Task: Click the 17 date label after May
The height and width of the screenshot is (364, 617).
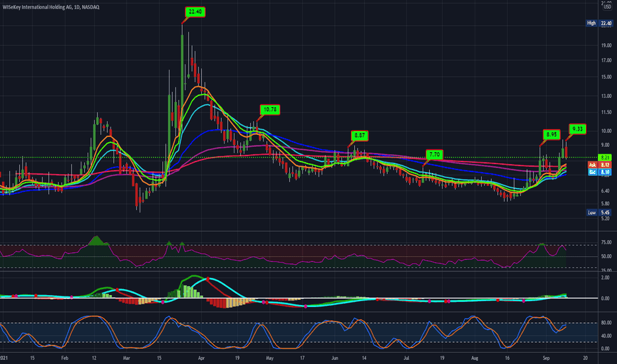Action: [x=302, y=358]
